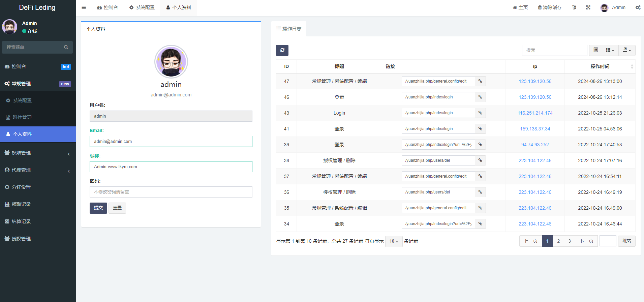This screenshot has width=644, height=302.
Task: Expand 权限管理 sidebar menu
Action: [38, 153]
